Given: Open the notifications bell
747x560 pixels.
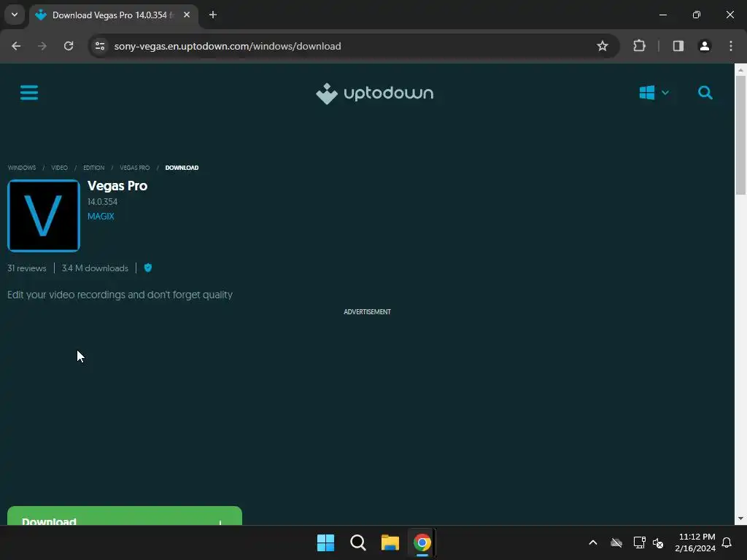Looking at the screenshot, I should [x=727, y=542].
